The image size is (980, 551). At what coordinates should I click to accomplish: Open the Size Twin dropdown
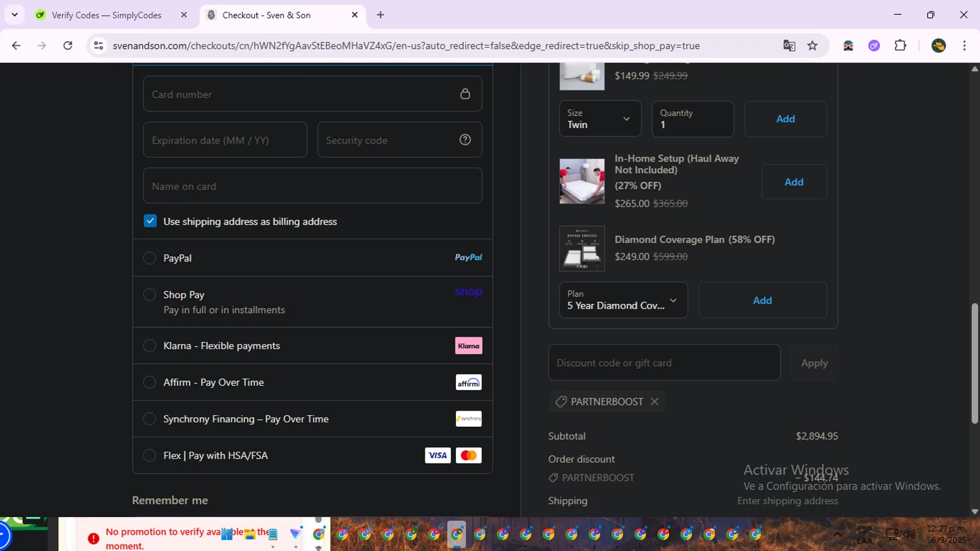[x=600, y=119]
